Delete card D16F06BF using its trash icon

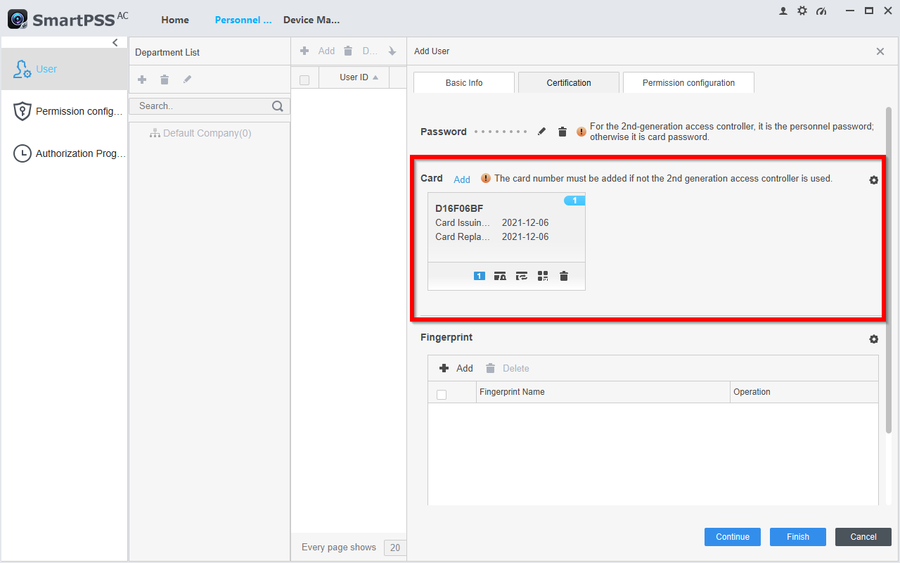click(564, 276)
